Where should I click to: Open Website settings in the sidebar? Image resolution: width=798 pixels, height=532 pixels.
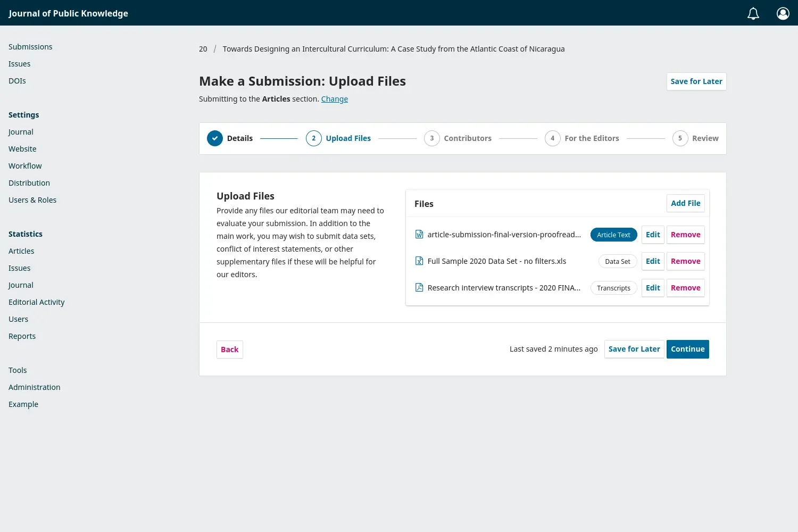click(22, 148)
